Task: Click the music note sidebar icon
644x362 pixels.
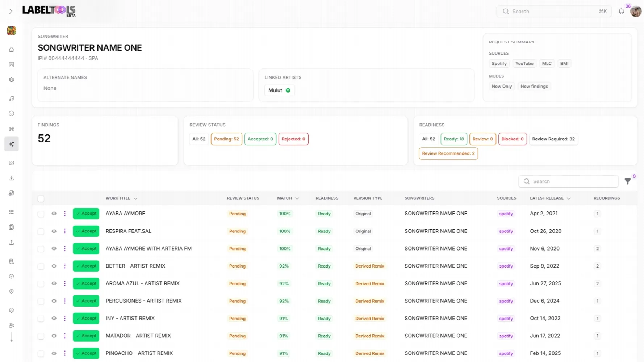Action: coord(12,98)
